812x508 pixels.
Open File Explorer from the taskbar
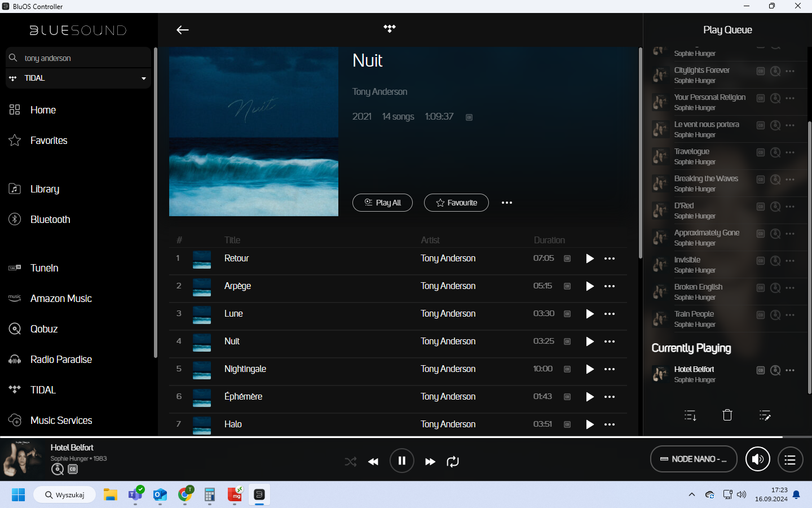(110, 495)
